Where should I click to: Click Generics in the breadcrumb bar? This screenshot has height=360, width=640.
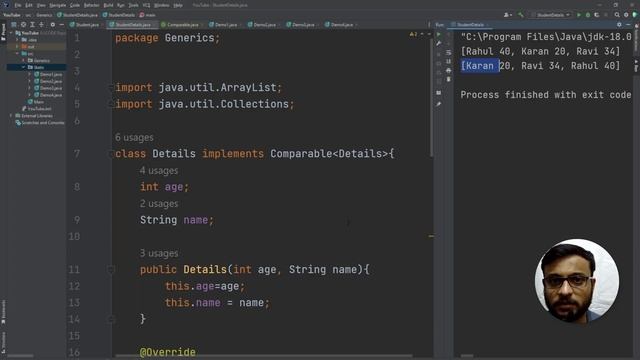click(x=44, y=15)
